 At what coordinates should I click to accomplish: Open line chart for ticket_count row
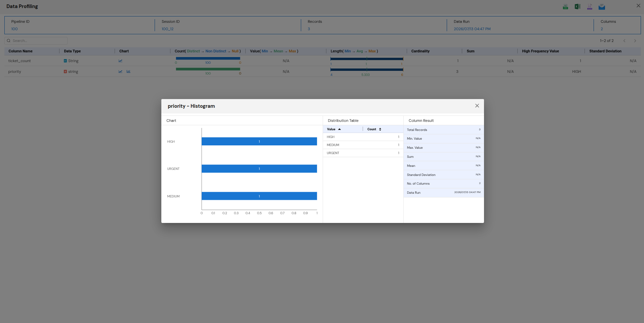pos(120,61)
